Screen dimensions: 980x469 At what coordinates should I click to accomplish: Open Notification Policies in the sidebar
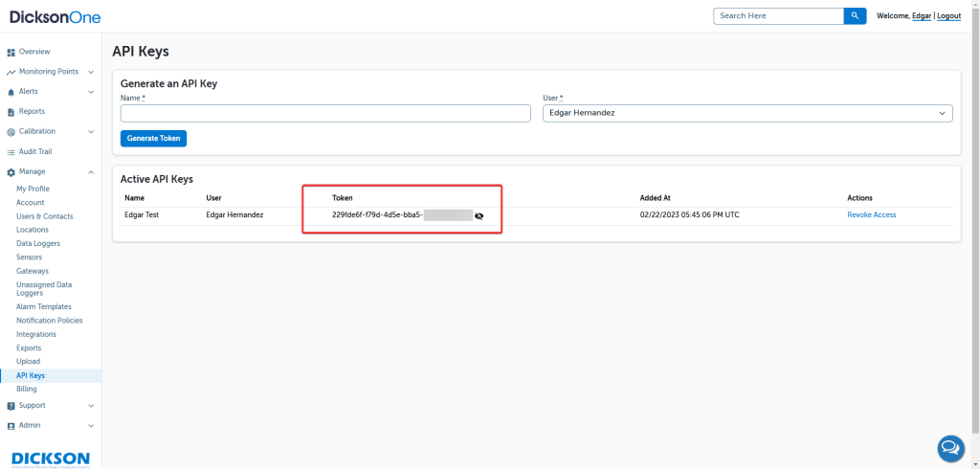tap(49, 321)
